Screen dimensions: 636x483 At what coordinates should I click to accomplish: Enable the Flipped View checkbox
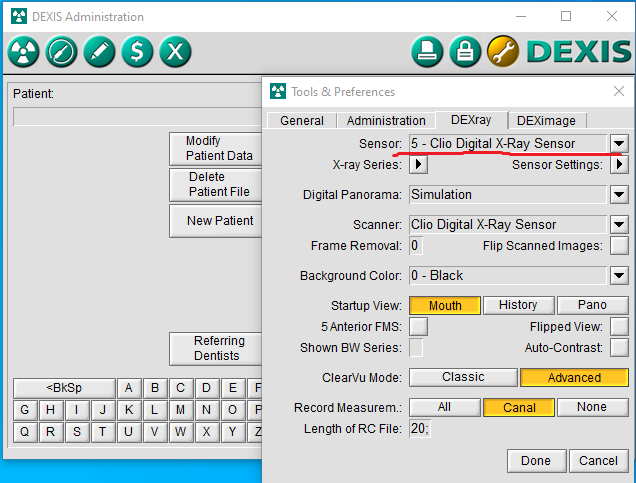click(x=619, y=326)
